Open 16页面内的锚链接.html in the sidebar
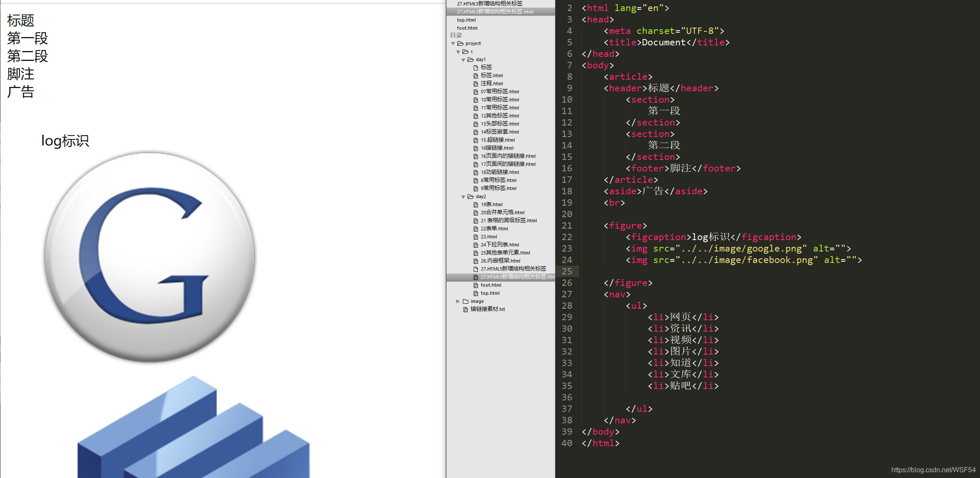The image size is (980, 478). coord(508,156)
